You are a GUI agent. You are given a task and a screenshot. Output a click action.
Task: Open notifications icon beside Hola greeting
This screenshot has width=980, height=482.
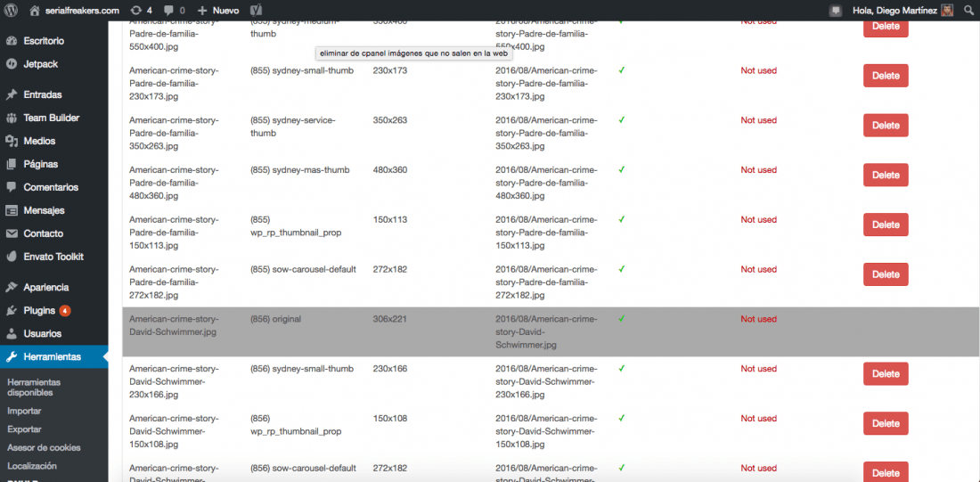(x=836, y=11)
